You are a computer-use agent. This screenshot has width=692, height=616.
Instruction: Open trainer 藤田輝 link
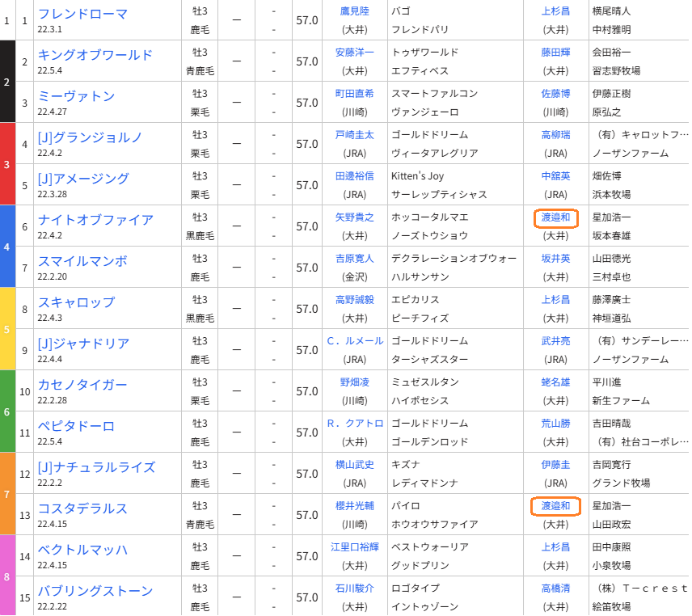(x=555, y=52)
